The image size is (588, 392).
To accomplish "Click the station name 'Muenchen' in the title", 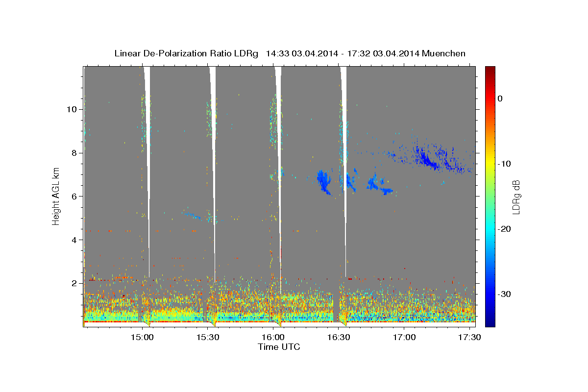I will tap(443, 53).
